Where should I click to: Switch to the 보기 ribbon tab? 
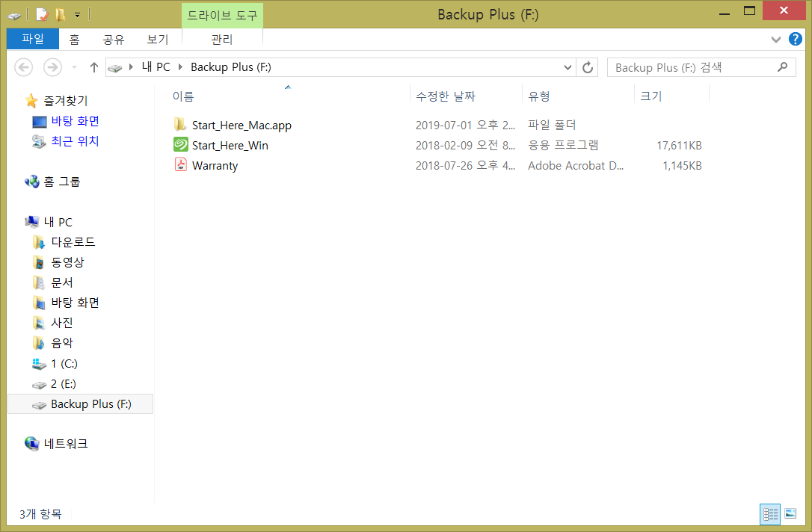[x=158, y=40]
